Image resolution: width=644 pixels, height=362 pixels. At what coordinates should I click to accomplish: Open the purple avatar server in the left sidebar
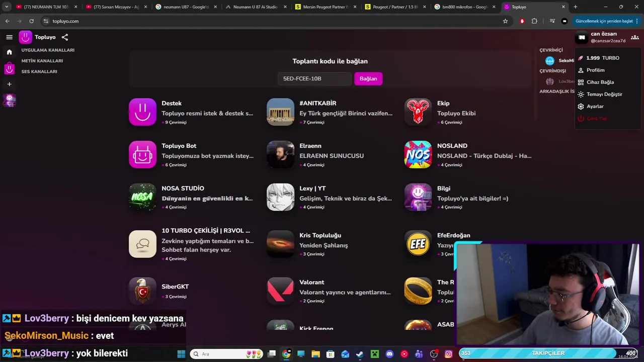[x=9, y=100]
